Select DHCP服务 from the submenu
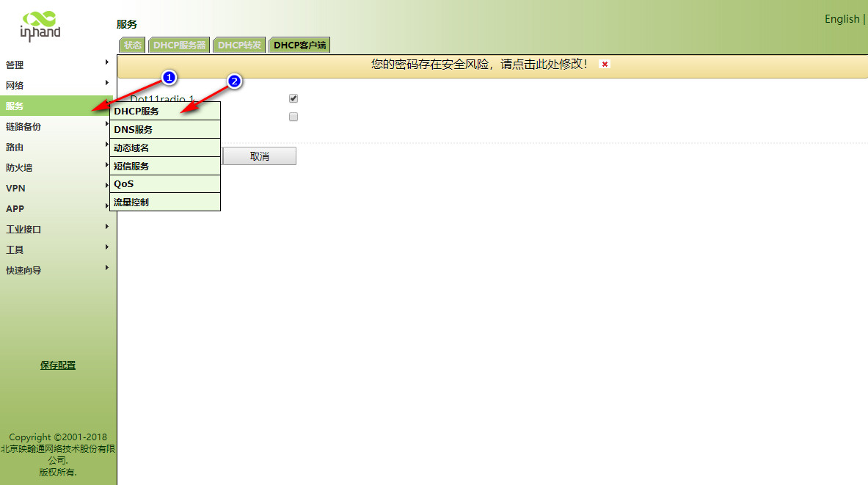This screenshot has height=485, width=868. [136, 112]
